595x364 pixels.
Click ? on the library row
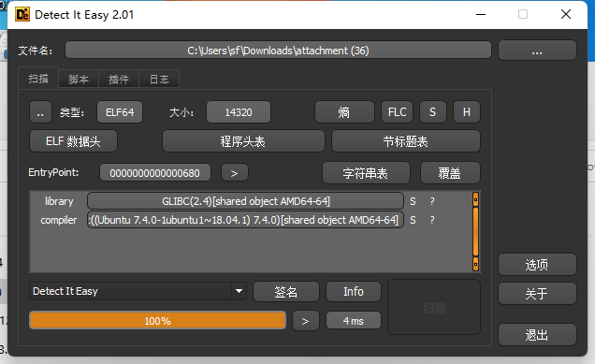432,201
